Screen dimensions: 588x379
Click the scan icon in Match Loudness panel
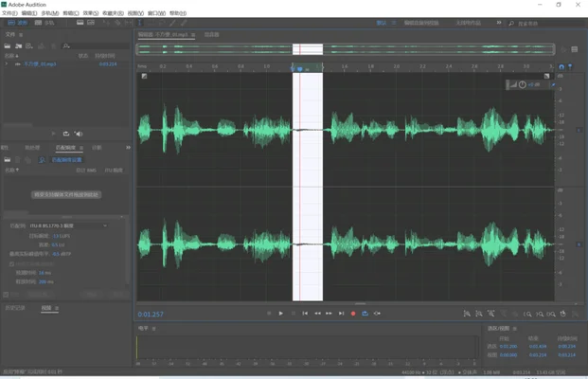pos(42,160)
